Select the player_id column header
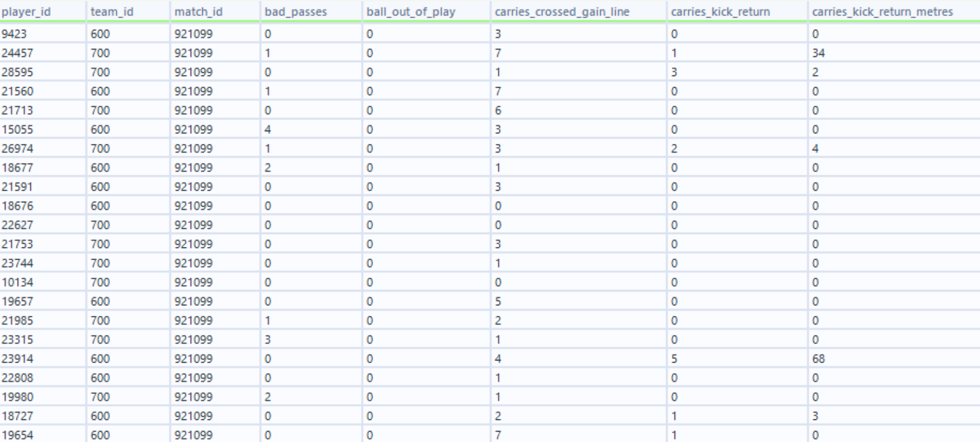The height and width of the screenshot is (442, 980). click(x=42, y=11)
